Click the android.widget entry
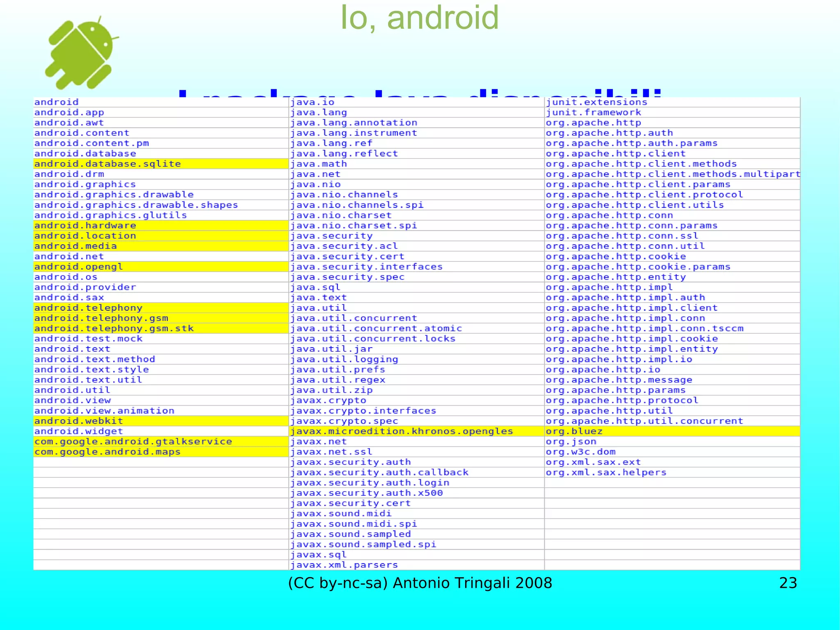The width and height of the screenshot is (840, 630). [161, 431]
